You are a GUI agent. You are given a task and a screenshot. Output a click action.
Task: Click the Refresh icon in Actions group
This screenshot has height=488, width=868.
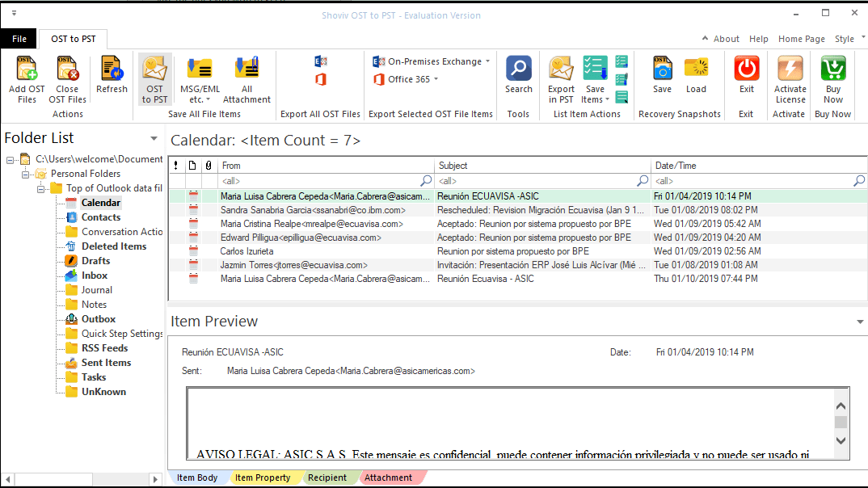point(112,73)
